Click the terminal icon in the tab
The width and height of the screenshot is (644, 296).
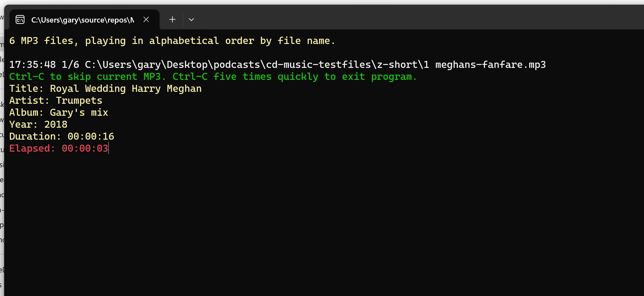(x=20, y=20)
